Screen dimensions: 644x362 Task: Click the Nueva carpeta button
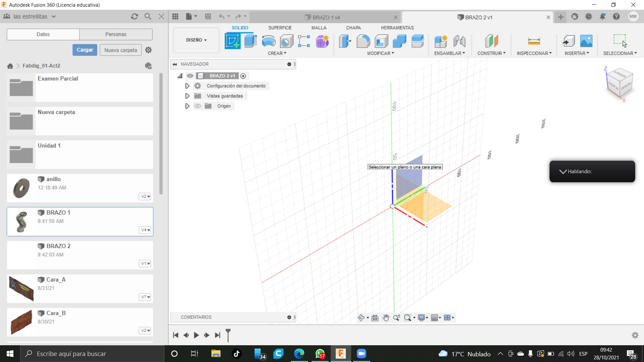[120, 50]
